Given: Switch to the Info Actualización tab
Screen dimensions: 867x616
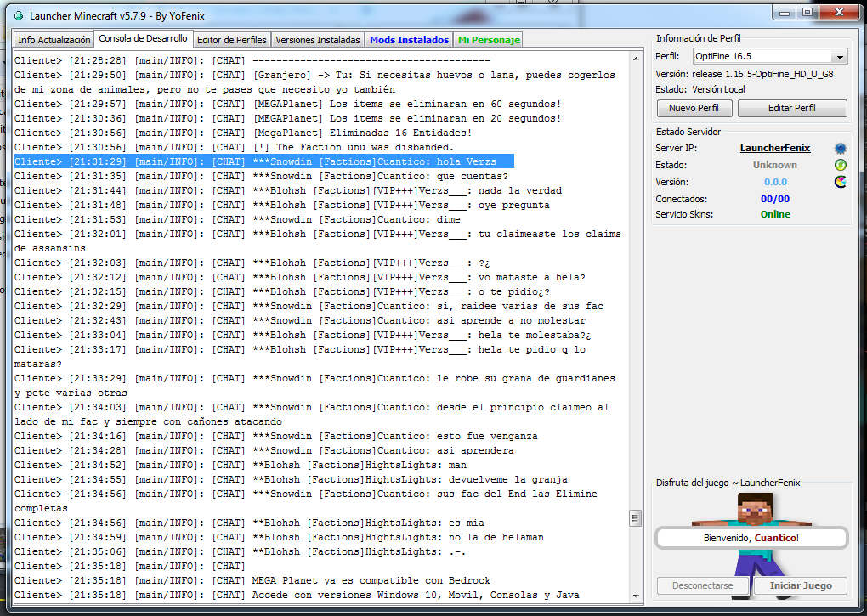Looking at the screenshot, I should pos(54,40).
